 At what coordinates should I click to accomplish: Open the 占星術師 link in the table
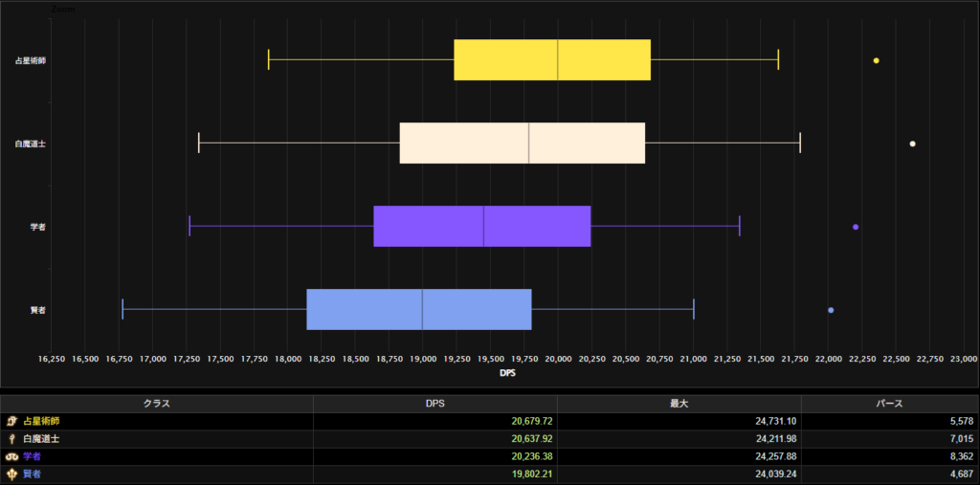pyautogui.click(x=42, y=421)
